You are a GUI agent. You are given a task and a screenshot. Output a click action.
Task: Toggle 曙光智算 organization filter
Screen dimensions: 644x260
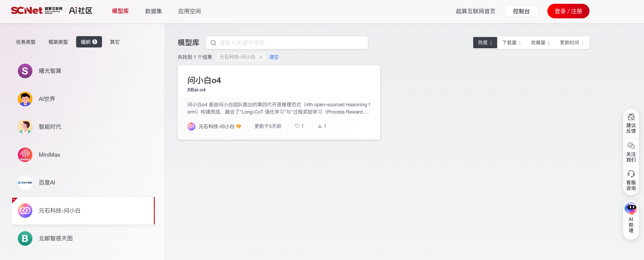point(83,71)
